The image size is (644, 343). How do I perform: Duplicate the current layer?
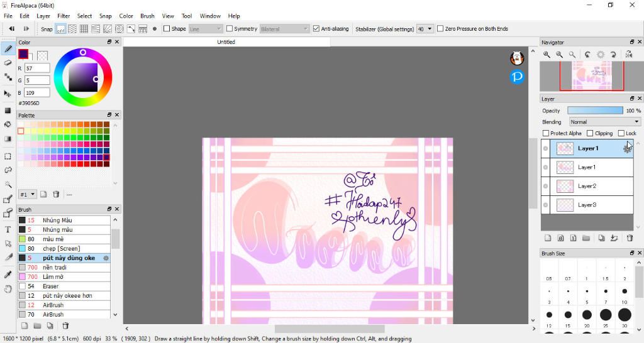click(x=601, y=238)
